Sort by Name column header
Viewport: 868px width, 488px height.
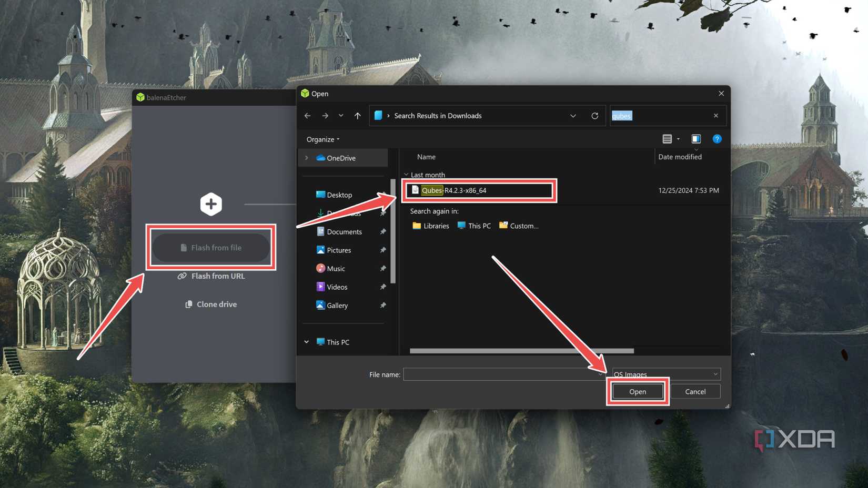[x=426, y=157]
